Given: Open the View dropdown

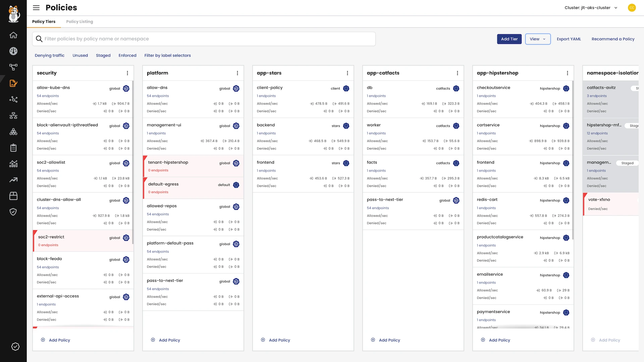Looking at the screenshot, I should (x=538, y=39).
